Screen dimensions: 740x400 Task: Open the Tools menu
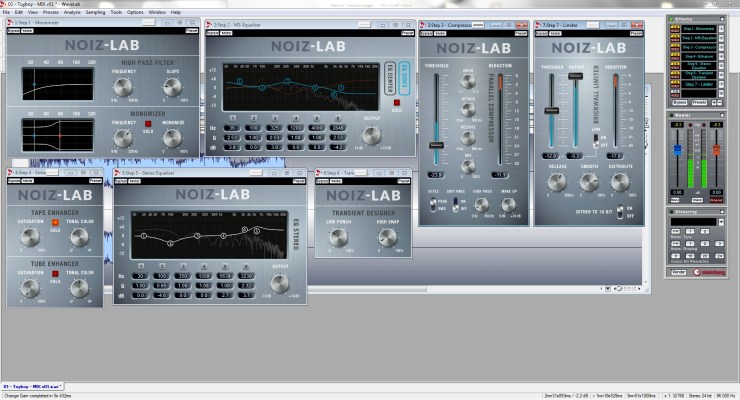(x=116, y=12)
